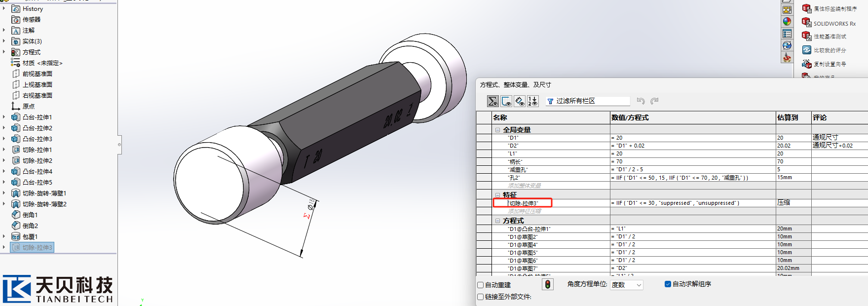
Task: Switch to Dimension View icon
Action: point(520,101)
